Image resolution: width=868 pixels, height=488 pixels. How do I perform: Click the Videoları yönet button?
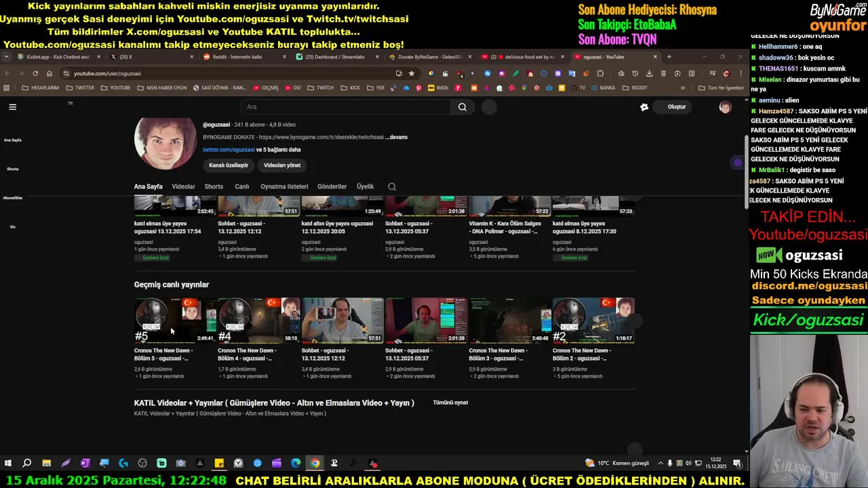pos(282,165)
